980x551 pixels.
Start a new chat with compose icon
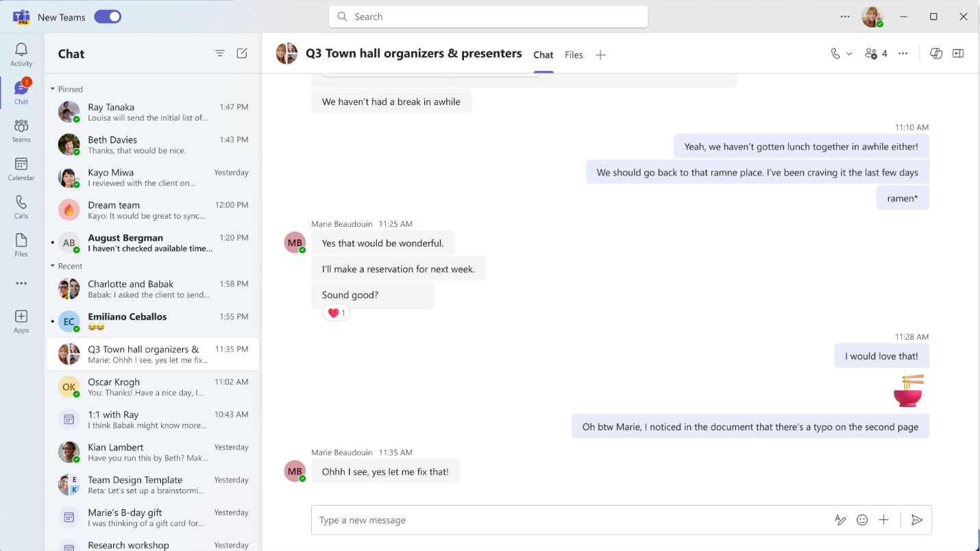[x=242, y=53]
